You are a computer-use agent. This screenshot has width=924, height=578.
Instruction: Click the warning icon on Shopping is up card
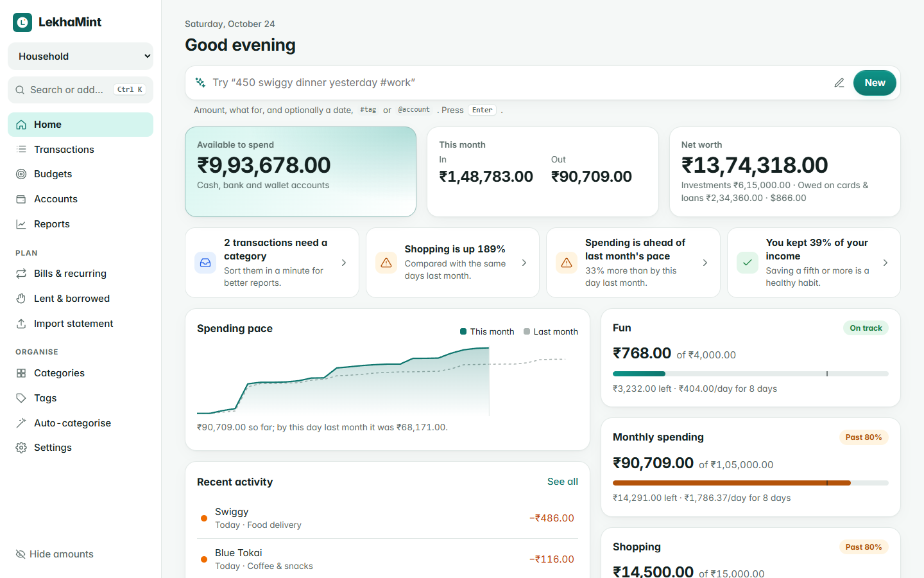pyautogui.click(x=386, y=263)
